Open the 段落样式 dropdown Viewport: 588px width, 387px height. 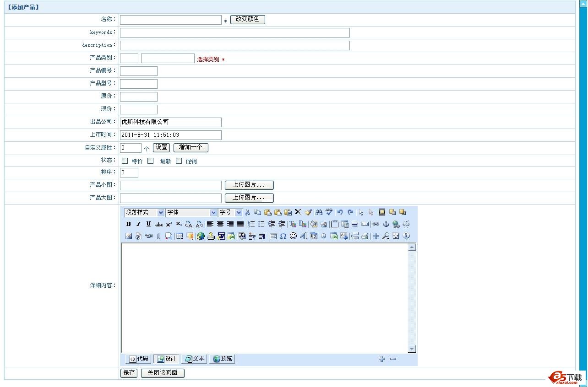[x=143, y=212]
